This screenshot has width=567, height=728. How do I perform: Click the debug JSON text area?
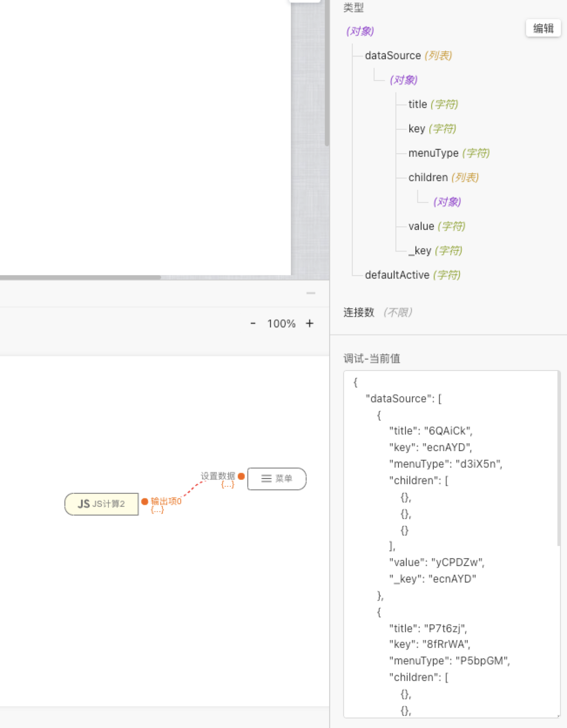click(452, 544)
